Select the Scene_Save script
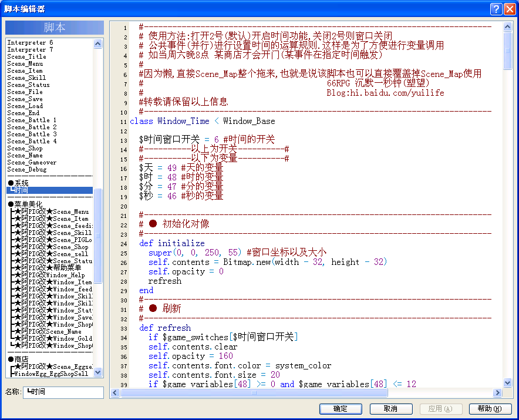This screenshot has width=519, height=420. tap(50, 99)
